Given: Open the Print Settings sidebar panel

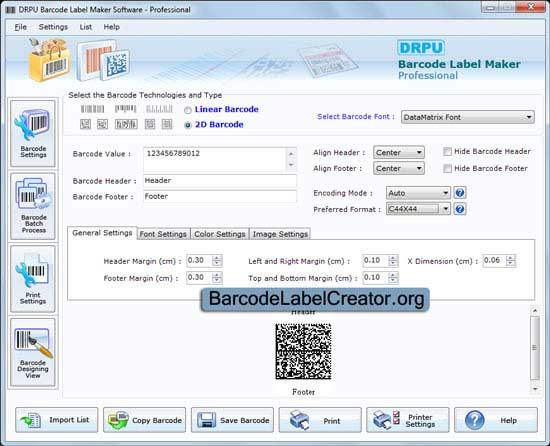Looking at the screenshot, I should click(33, 279).
